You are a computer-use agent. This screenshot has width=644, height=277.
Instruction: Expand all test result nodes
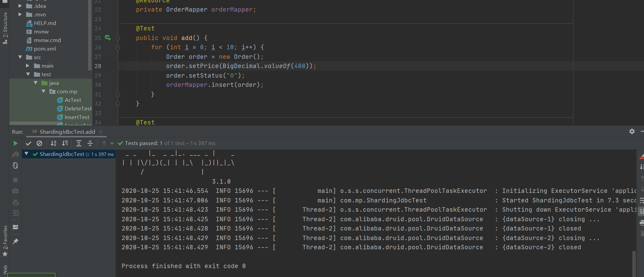point(79,143)
